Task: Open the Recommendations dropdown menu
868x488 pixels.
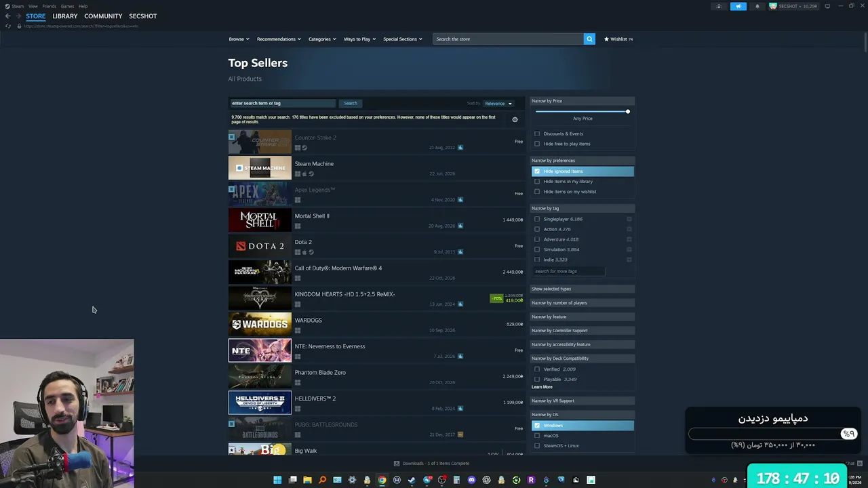Action: click(x=279, y=39)
